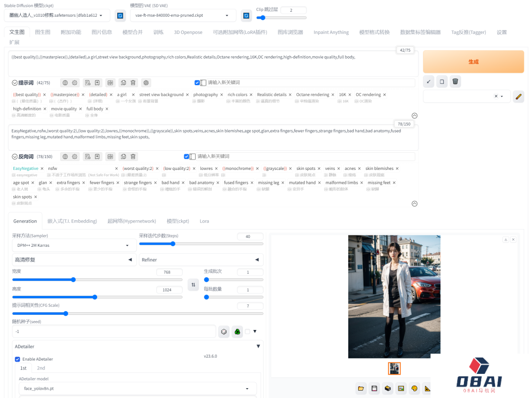Click the copy icon in the prompt toolbar
532x398 pixels.
point(124,83)
